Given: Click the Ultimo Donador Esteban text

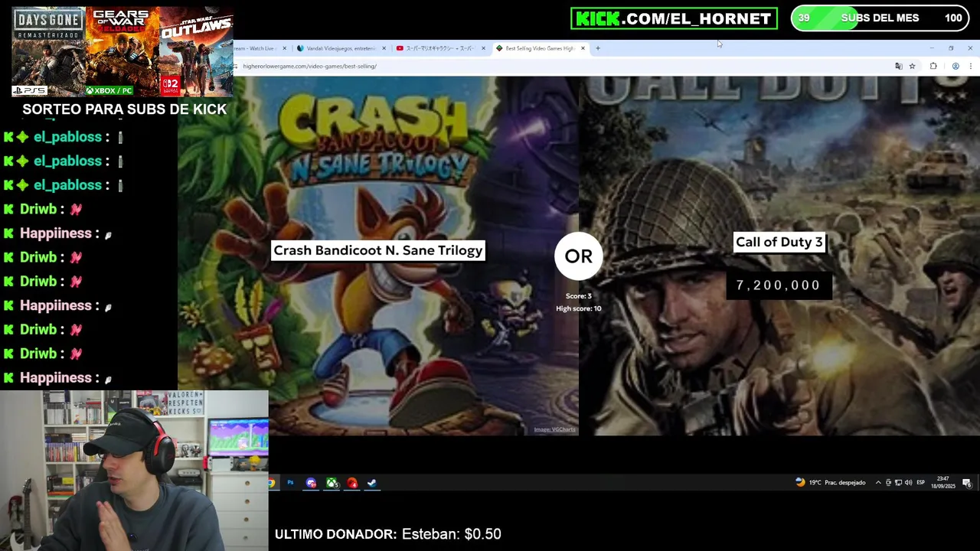Looking at the screenshot, I should [387, 534].
